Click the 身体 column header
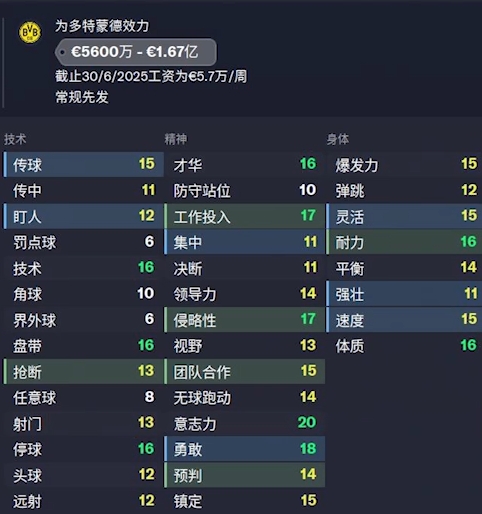The width and height of the screenshot is (482, 514). 338,139
